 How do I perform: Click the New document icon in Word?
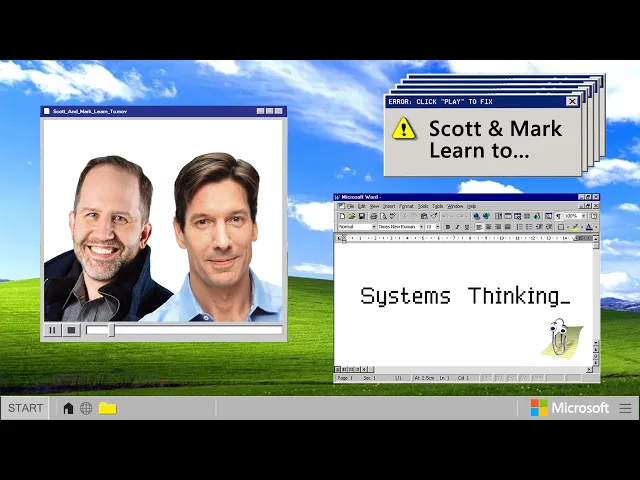point(342,216)
